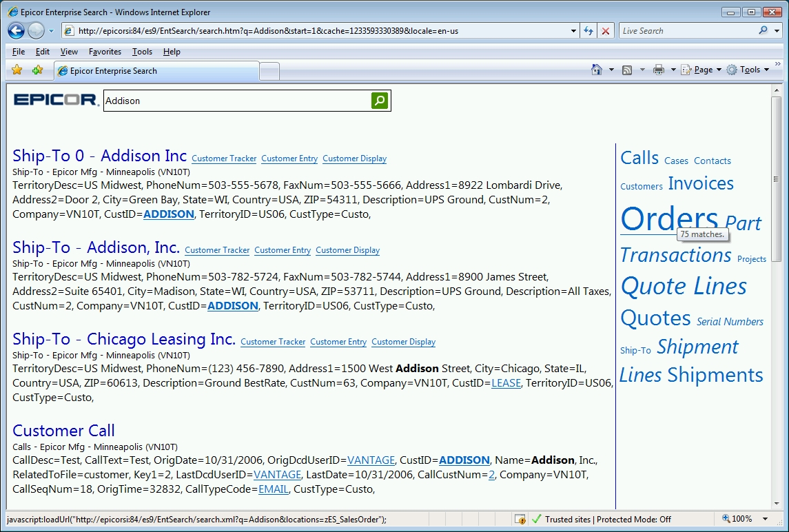This screenshot has height=532, width=789.
Task: Open the Favorites menu
Action: pos(105,51)
